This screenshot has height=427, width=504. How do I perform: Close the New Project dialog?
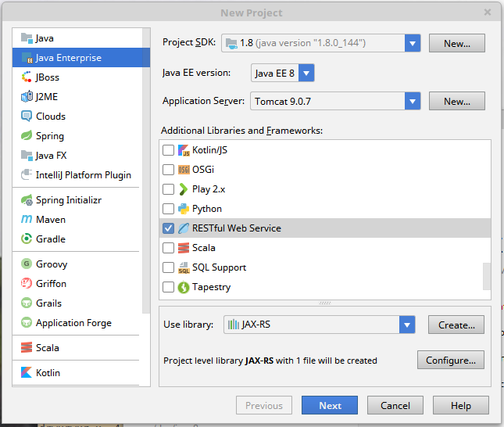click(488, 13)
